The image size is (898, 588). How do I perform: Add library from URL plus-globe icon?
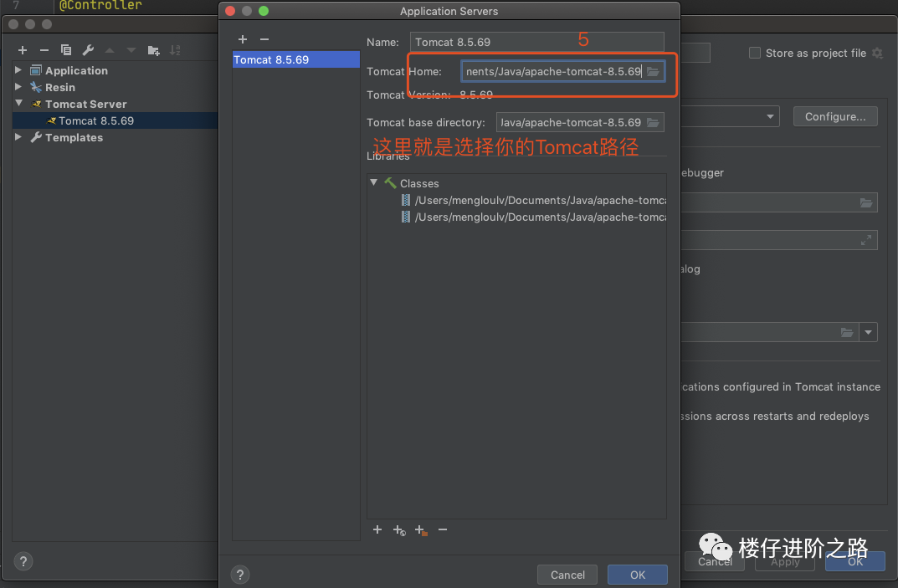click(399, 530)
